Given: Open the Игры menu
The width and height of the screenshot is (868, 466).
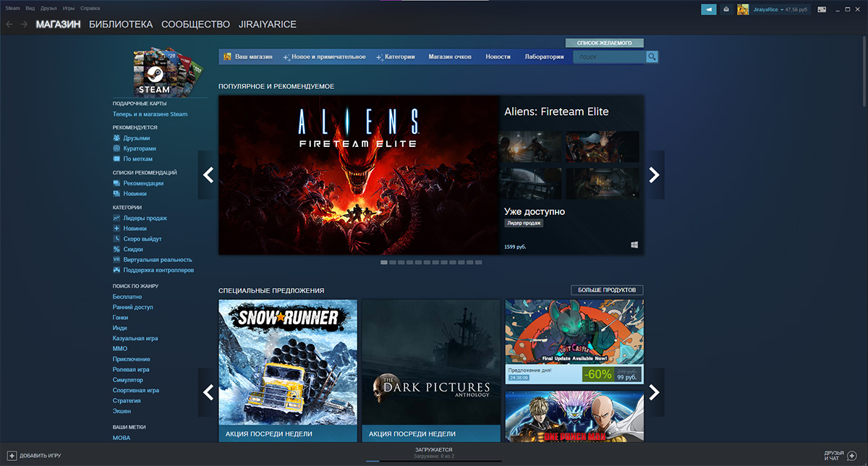Looking at the screenshot, I should coord(69,8).
